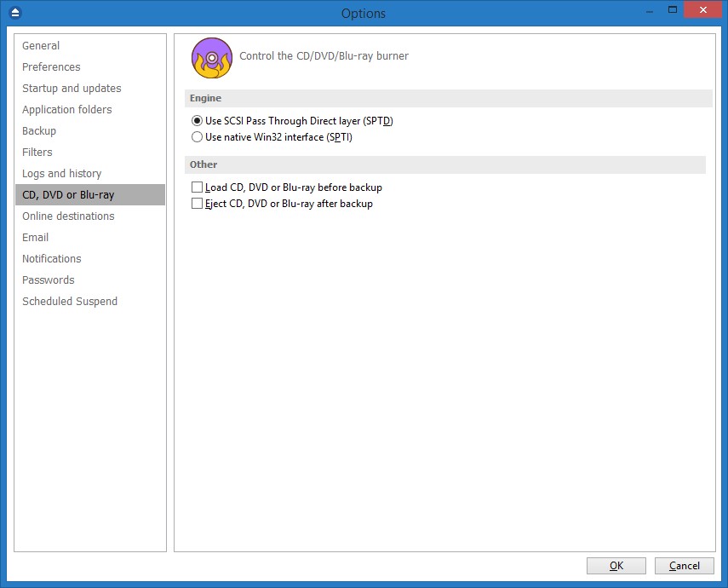Click the app icon in the title bar
The width and height of the screenshot is (728, 588).
[14, 13]
